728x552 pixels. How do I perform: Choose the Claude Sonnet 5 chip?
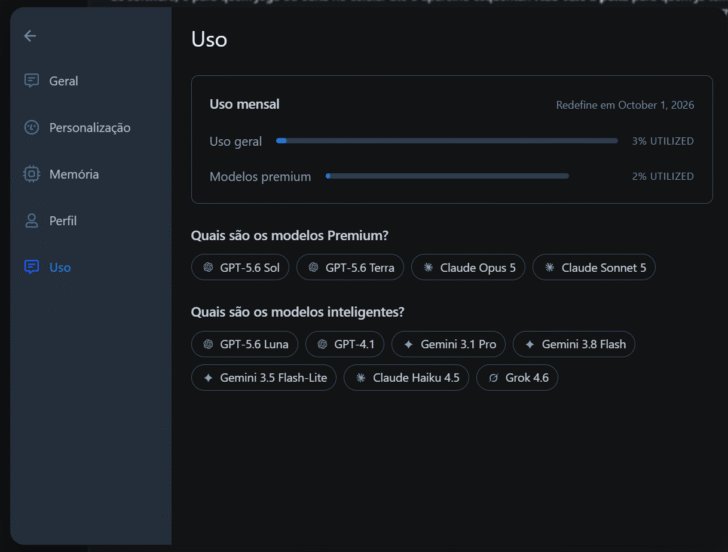[594, 267]
